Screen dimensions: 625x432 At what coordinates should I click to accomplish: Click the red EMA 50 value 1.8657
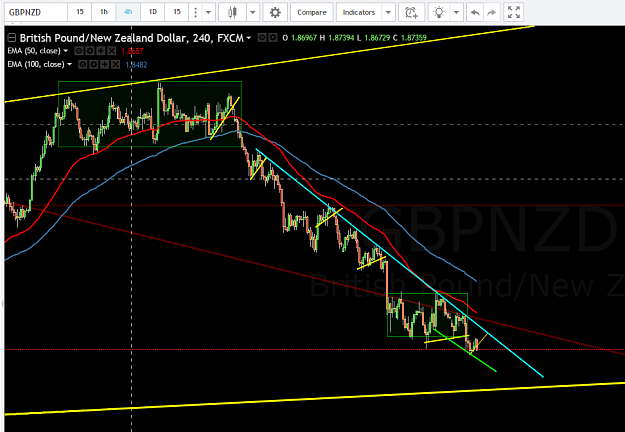pyautogui.click(x=132, y=51)
